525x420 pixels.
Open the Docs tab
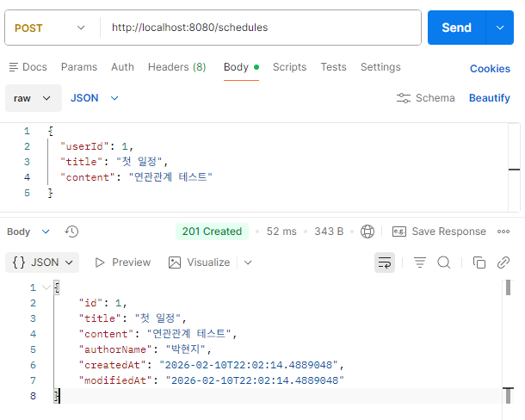point(28,67)
